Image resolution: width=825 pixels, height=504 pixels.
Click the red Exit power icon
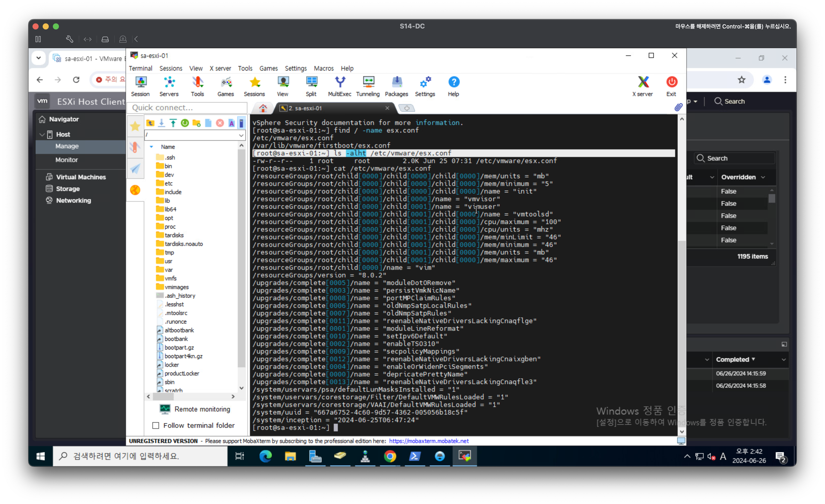[x=671, y=82]
